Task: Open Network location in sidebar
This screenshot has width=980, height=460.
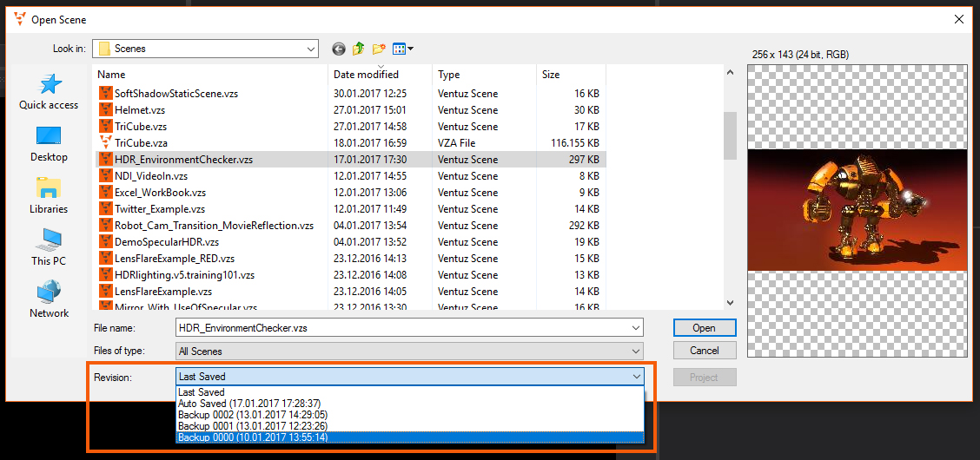Action: 49,299
